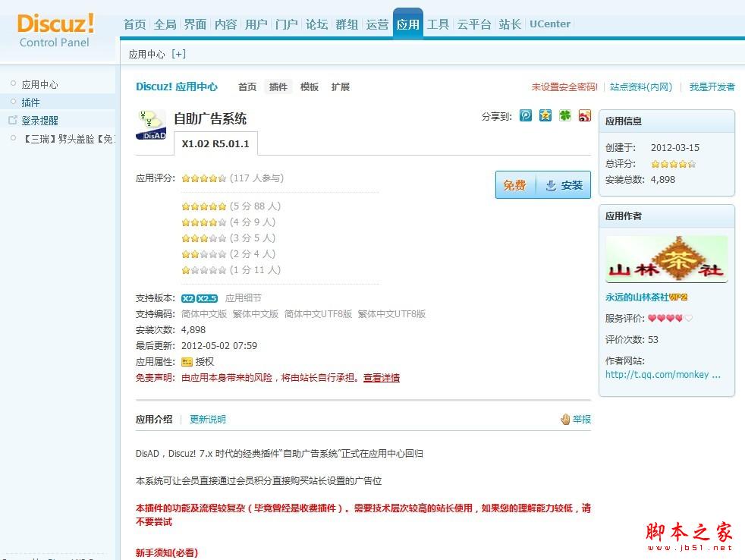Click the 1 分 11 人 rating row

pyautogui.click(x=231, y=270)
